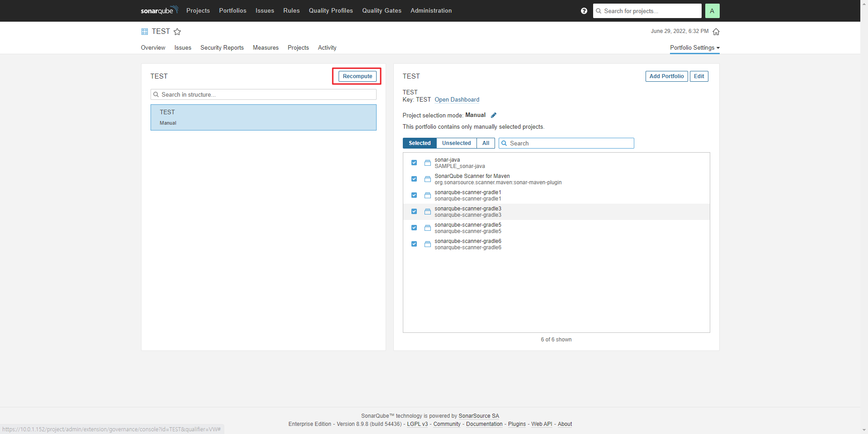Screen dimensions: 868x434
Task: Uncheck the sonarqube-scanner-gradle6 checkbox
Action: [x=414, y=244]
